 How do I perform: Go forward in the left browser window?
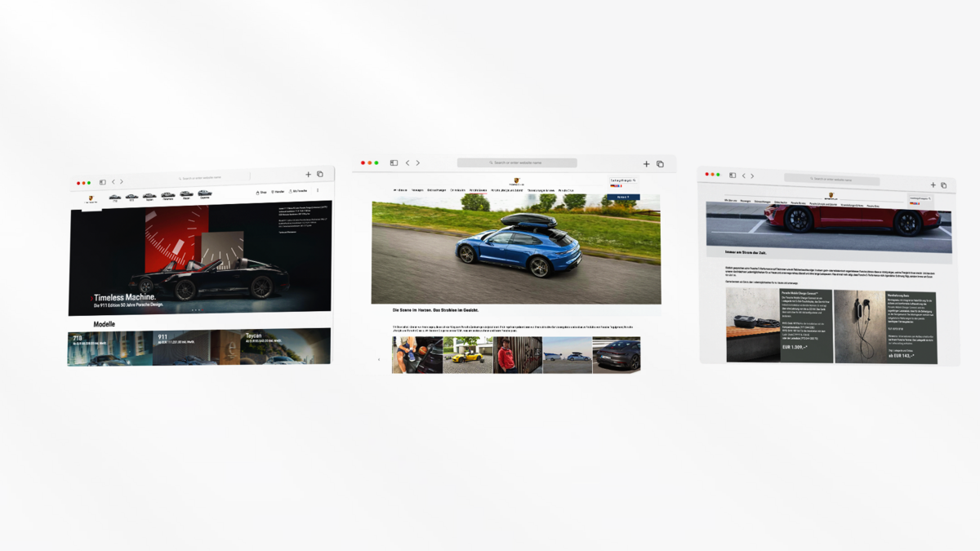(122, 182)
